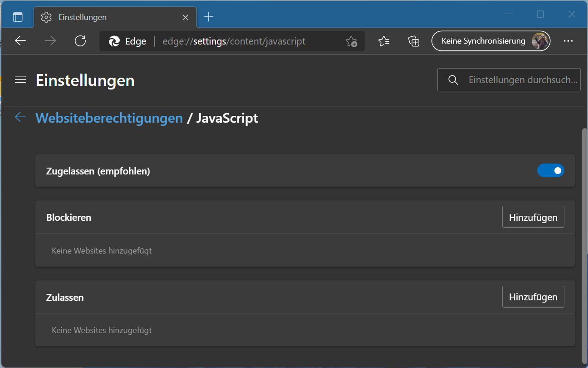
Task: Reload the page with refresh icon
Action: click(80, 41)
